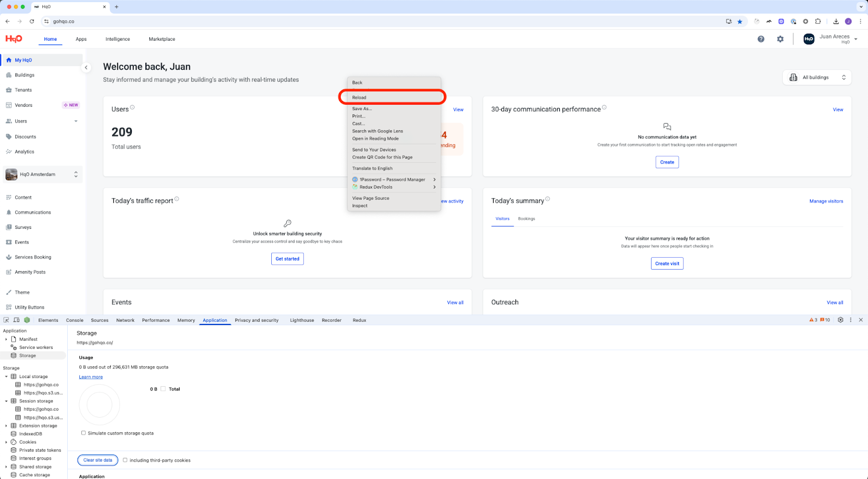Click the browser address bar URL field

380,22
